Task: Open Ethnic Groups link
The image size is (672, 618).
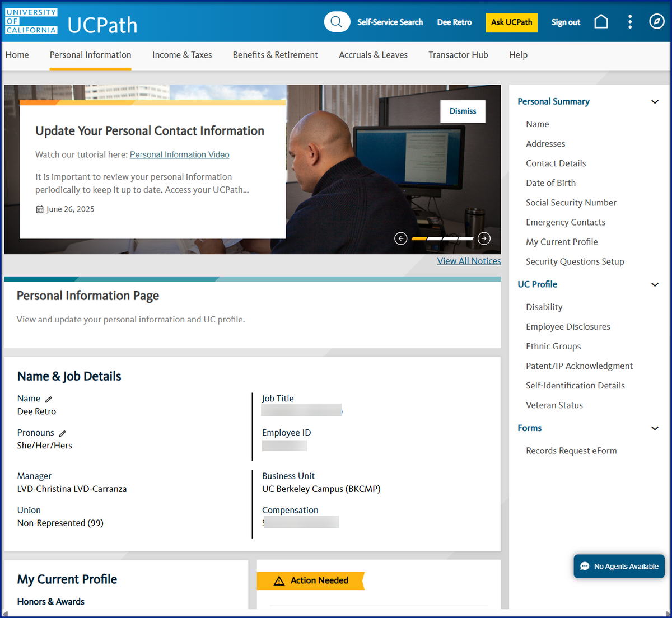Action: coord(553,347)
